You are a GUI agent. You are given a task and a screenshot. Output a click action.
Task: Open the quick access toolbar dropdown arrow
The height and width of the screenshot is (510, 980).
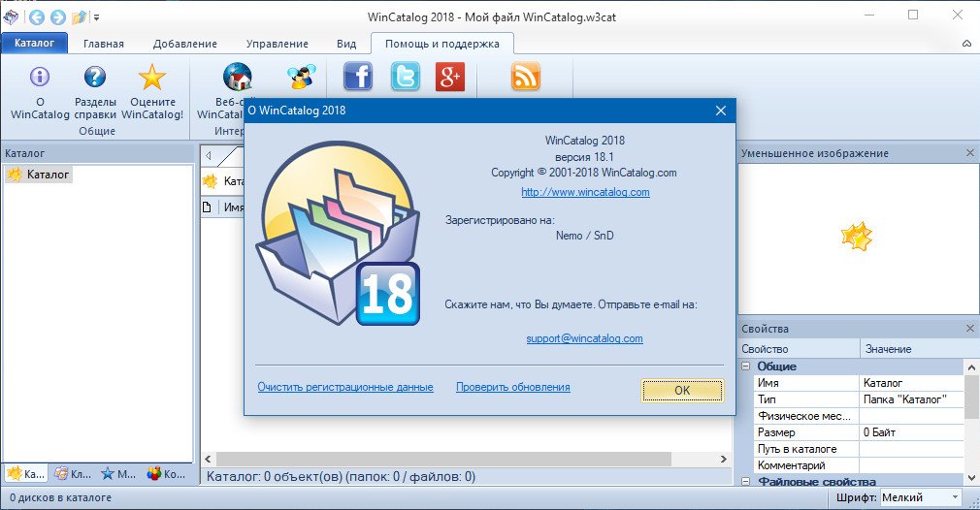(x=96, y=18)
